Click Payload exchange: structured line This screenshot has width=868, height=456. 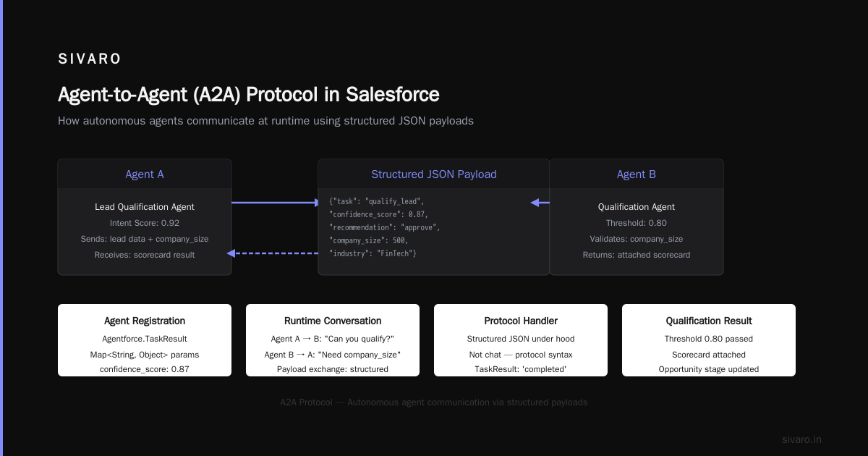333,369
